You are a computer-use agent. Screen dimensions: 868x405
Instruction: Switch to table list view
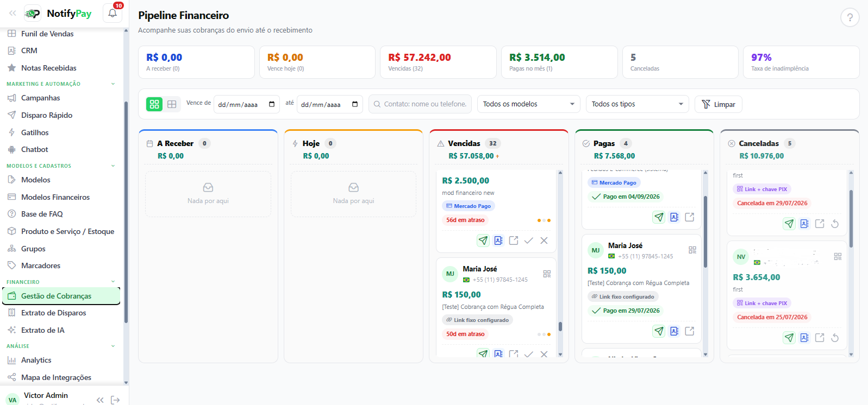(x=172, y=104)
